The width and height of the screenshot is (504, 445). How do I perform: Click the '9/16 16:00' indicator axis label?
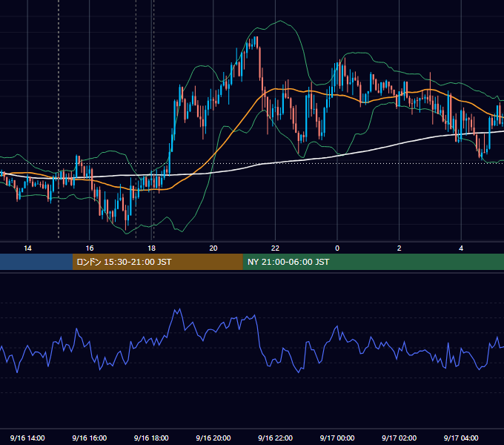click(x=90, y=438)
